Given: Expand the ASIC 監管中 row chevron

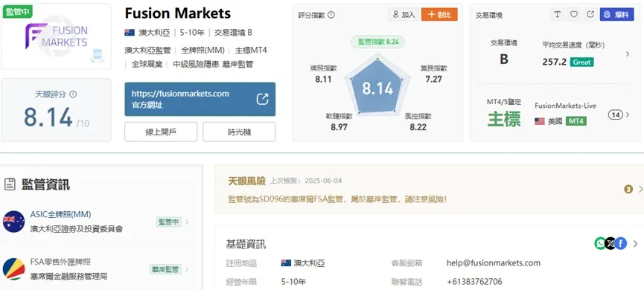Looking at the screenshot, I should pyautogui.click(x=187, y=222).
